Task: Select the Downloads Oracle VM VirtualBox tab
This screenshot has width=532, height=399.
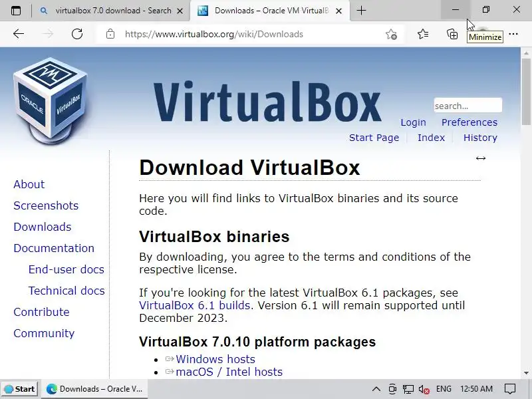Action: click(270, 11)
